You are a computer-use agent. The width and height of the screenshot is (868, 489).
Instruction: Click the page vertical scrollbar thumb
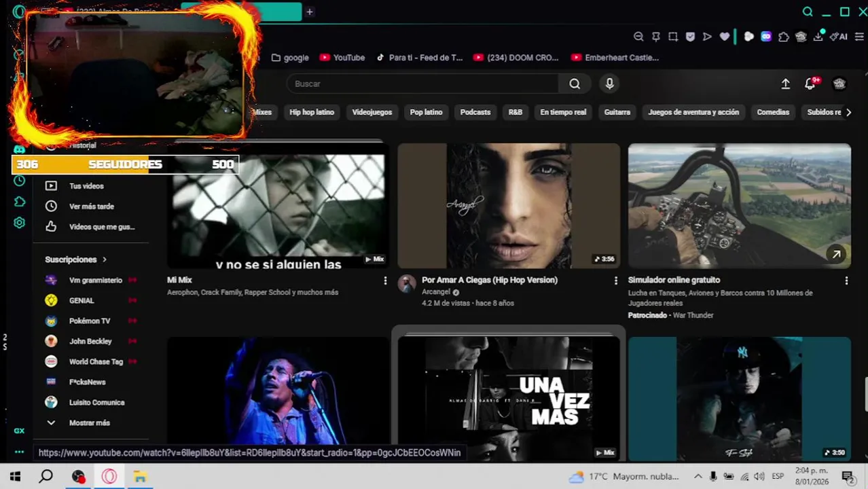[x=865, y=395]
